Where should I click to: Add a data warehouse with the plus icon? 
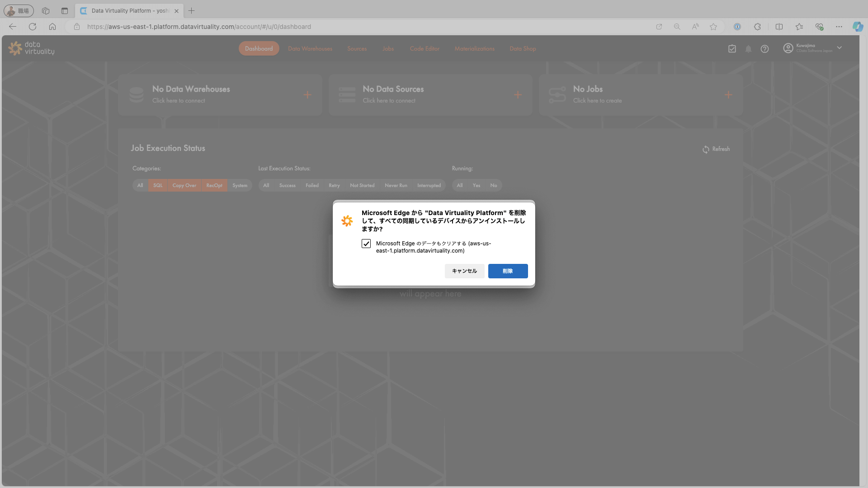point(307,95)
